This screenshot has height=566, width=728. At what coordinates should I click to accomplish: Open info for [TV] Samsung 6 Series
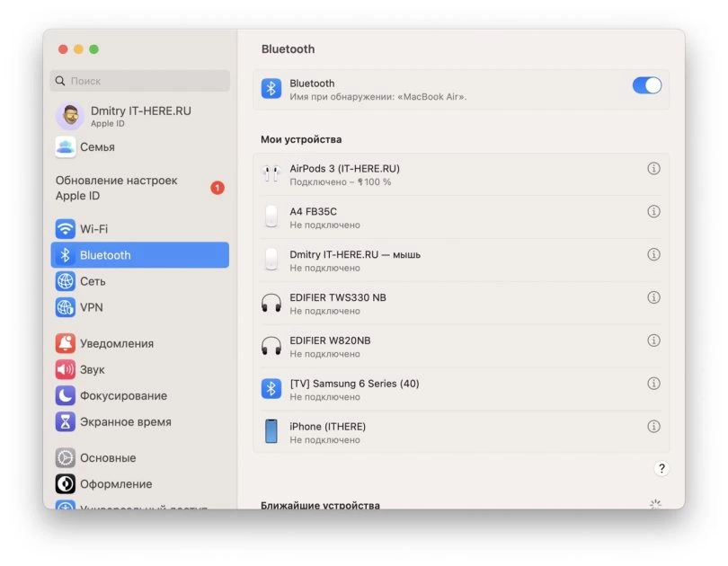coord(654,383)
